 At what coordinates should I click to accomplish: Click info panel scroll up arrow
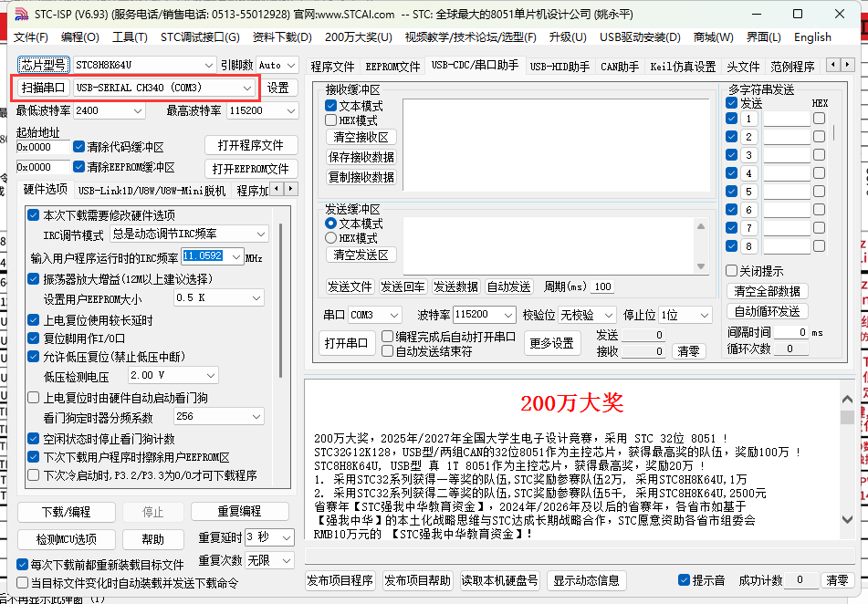pos(847,399)
